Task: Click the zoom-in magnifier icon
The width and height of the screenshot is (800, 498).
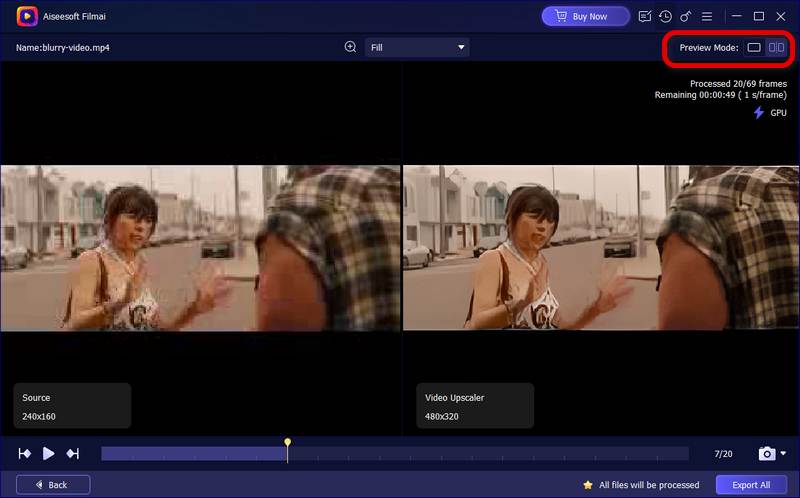Action: tap(351, 47)
